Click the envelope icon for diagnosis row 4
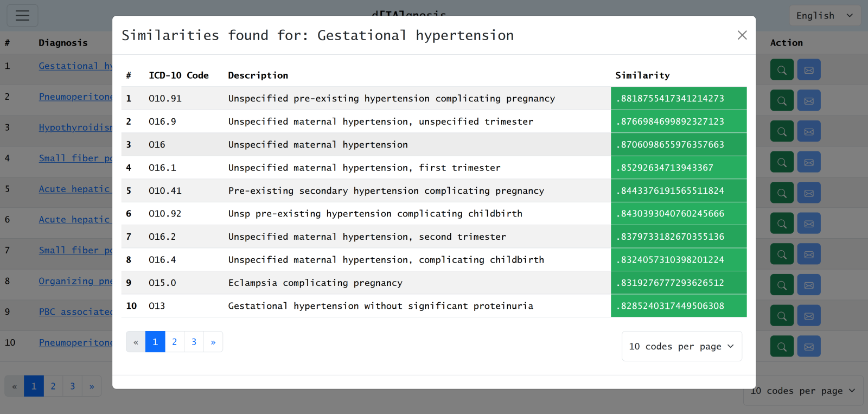This screenshot has width=868, height=414. (809, 162)
